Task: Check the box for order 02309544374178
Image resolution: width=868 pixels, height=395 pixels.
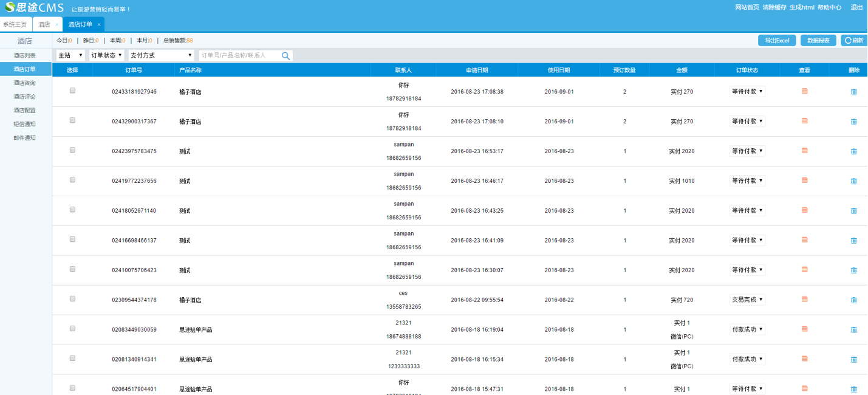Action: tap(72, 299)
